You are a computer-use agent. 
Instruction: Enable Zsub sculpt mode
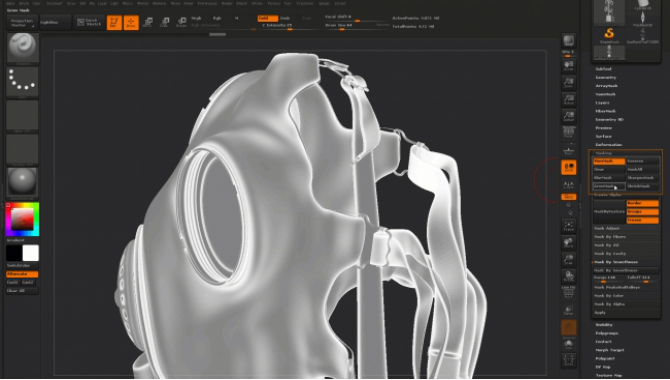pos(285,18)
